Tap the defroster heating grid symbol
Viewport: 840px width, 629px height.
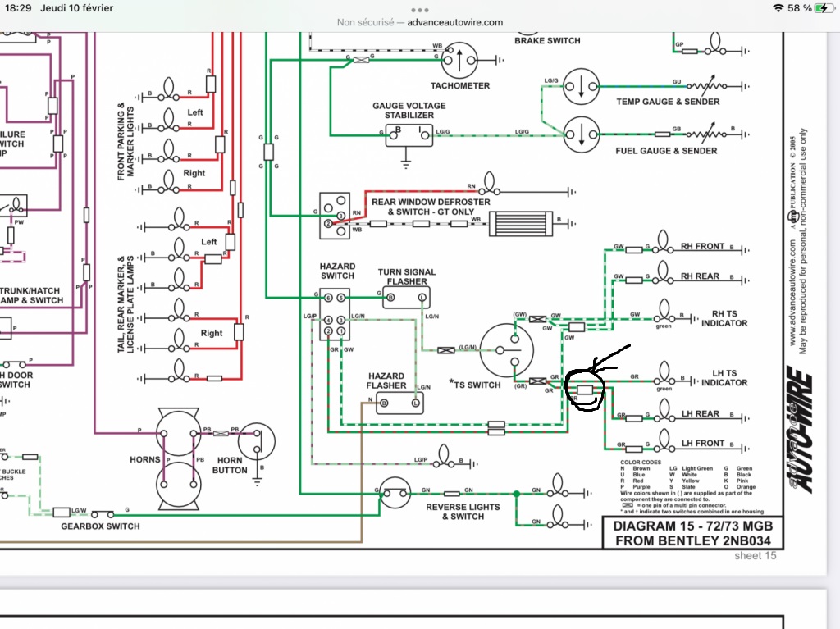click(521, 224)
